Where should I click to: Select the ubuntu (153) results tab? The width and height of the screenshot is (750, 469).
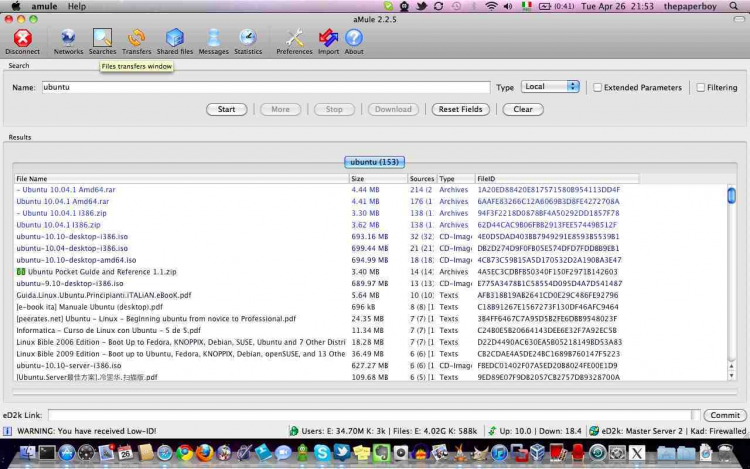tap(375, 162)
